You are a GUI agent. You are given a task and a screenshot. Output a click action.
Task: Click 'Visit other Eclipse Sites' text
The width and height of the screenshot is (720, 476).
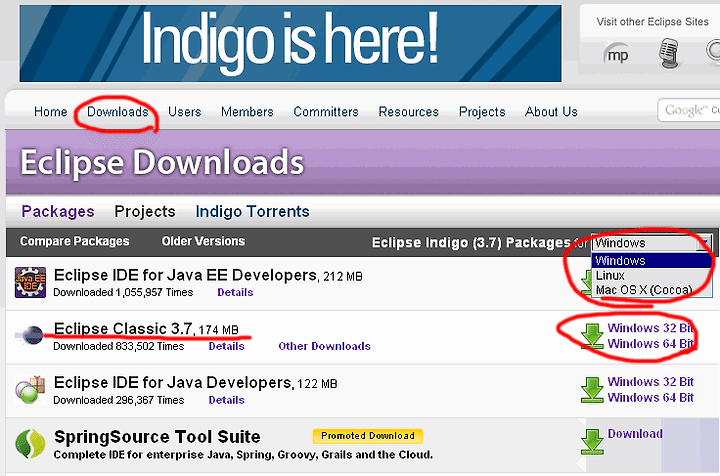pos(652,22)
